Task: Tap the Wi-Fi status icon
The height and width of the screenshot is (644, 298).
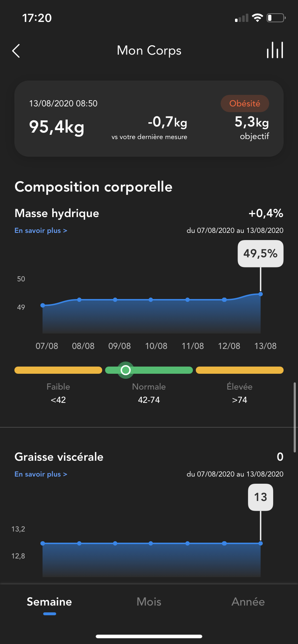Action: (257, 18)
